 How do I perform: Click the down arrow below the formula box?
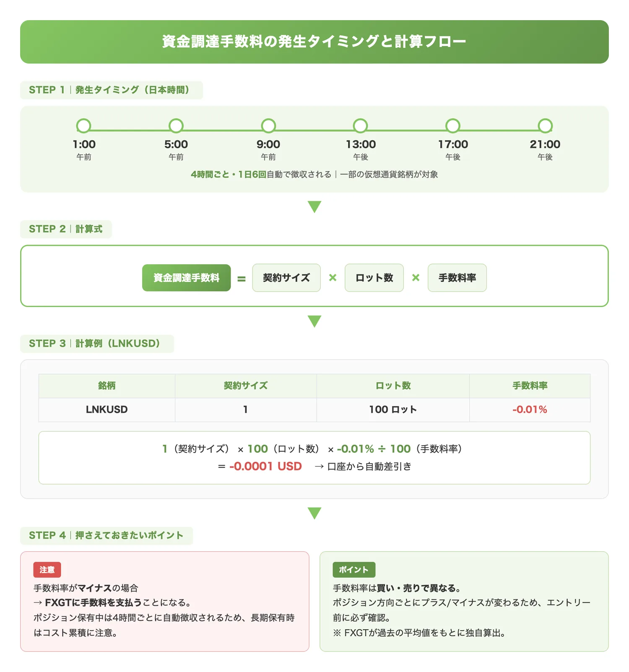314,321
